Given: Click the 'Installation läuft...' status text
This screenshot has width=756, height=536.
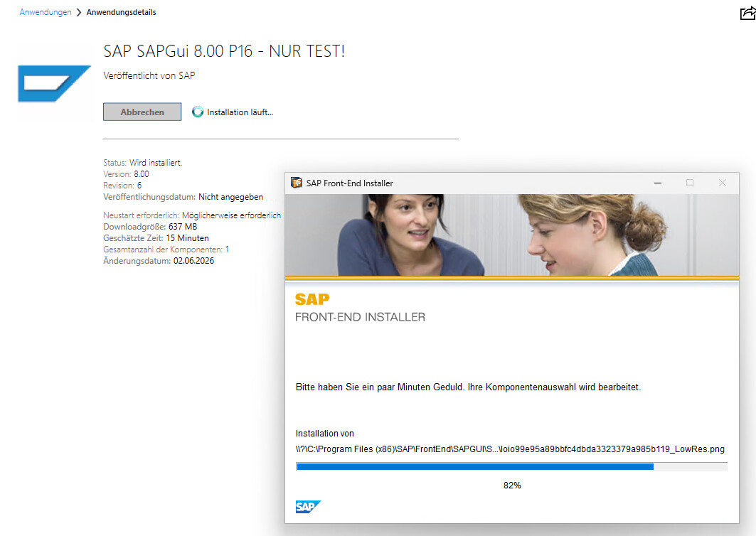Looking at the screenshot, I should pos(240,112).
